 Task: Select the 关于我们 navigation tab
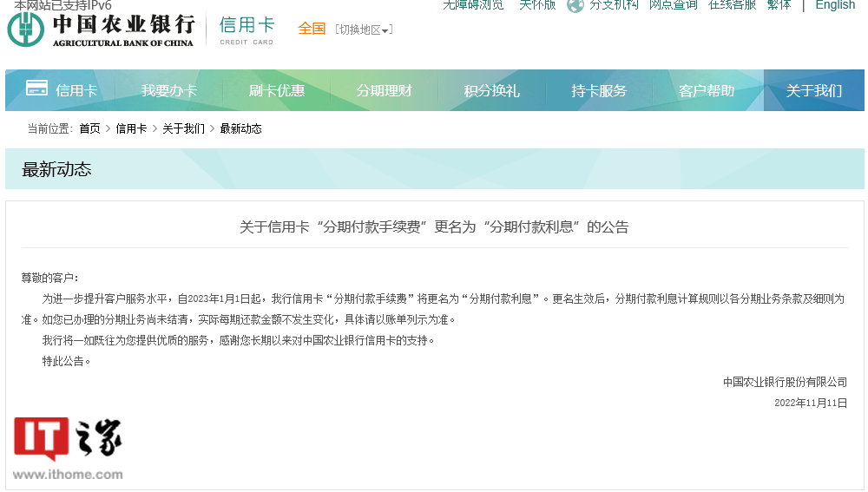(x=814, y=90)
